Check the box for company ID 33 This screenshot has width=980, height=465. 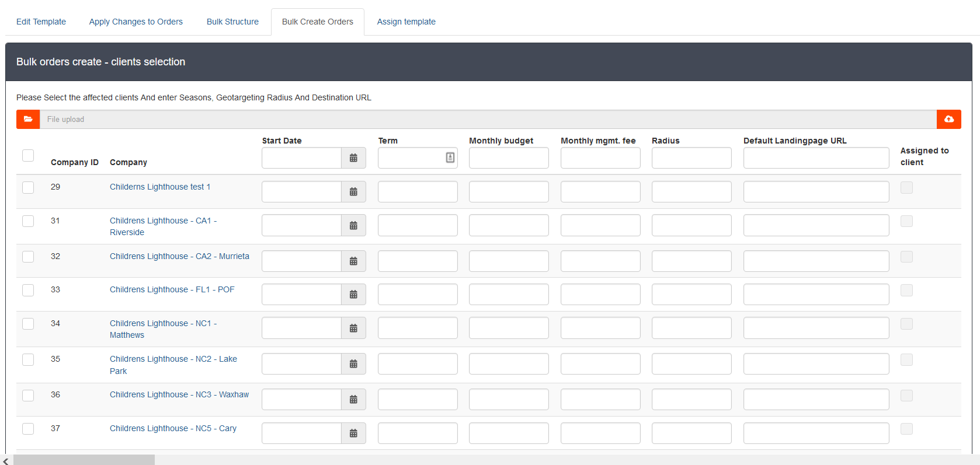coord(28,290)
